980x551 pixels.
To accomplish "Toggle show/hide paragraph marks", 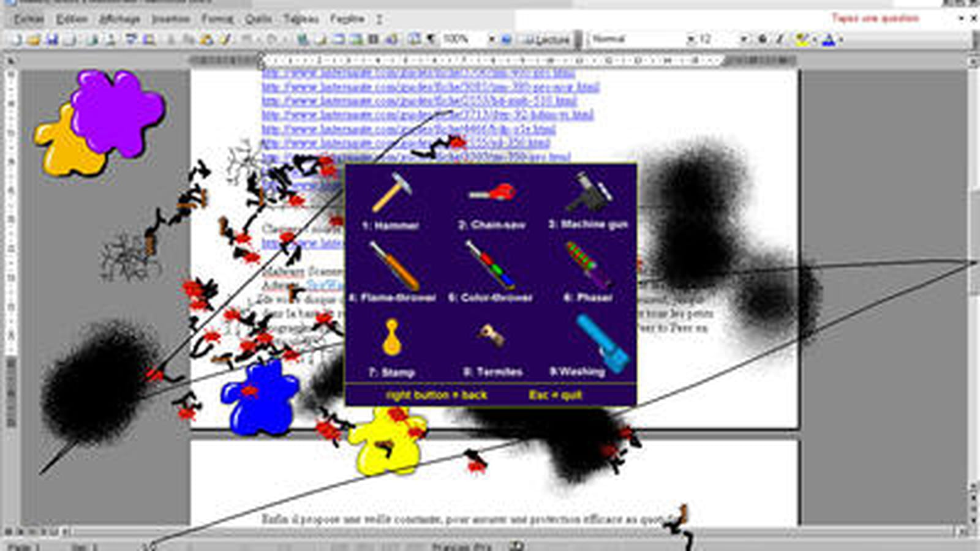I will (431, 39).
